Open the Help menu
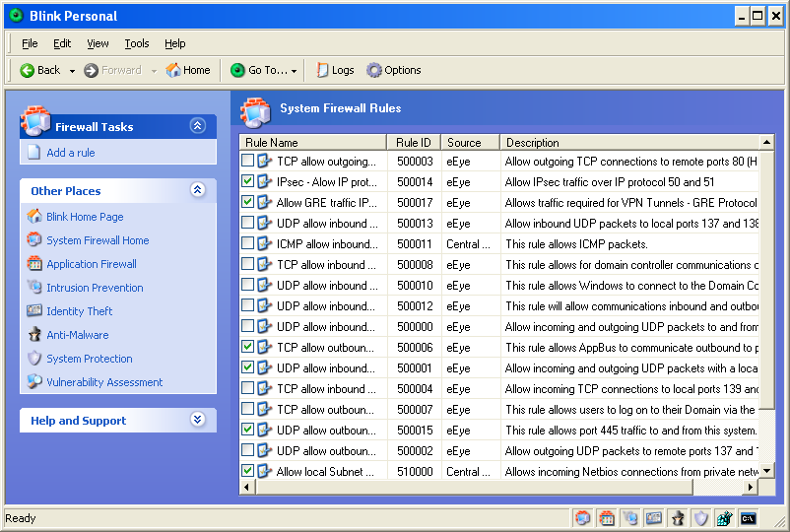790x532 pixels. (x=174, y=43)
